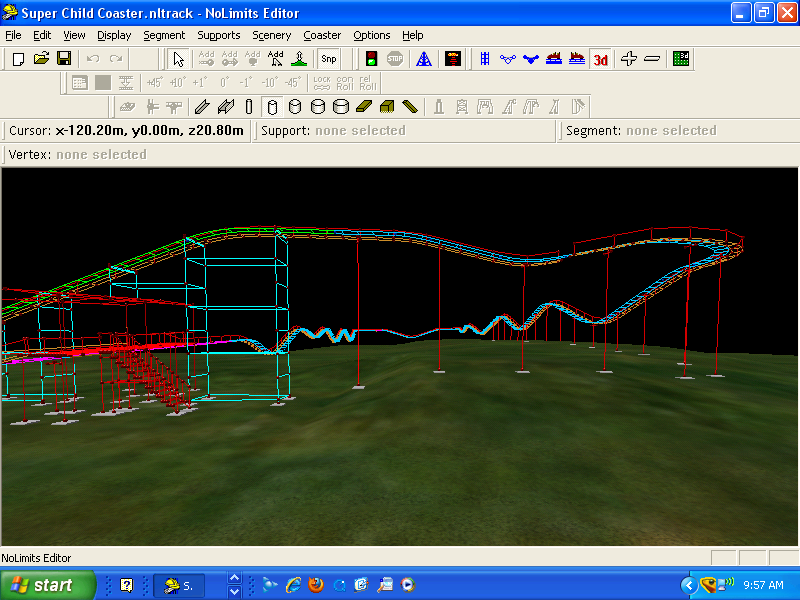Open the Scenery menu
The image size is (800, 600).
click(271, 35)
